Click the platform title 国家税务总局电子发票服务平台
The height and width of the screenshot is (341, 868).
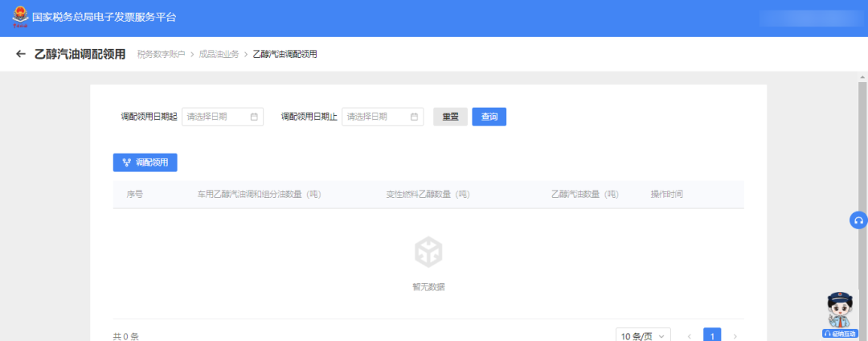pos(104,17)
